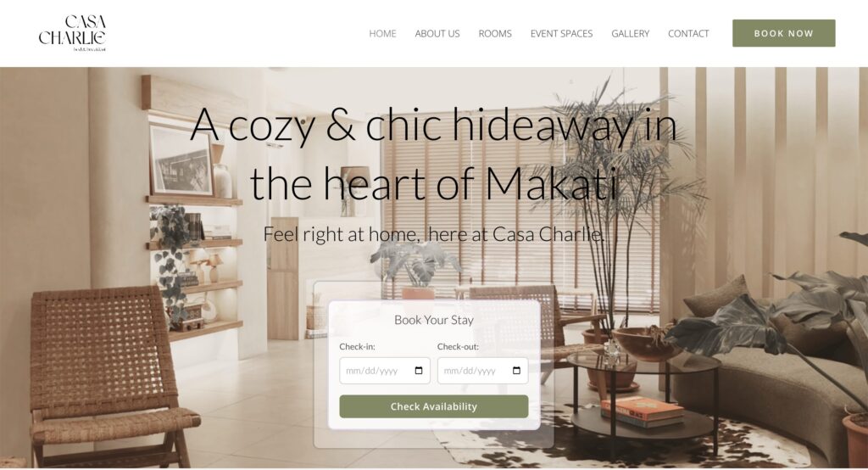Click the hero headline about Makati
The width and height of the screenshot is (868, 470).
pyautogui.click(x=433, y=154)
